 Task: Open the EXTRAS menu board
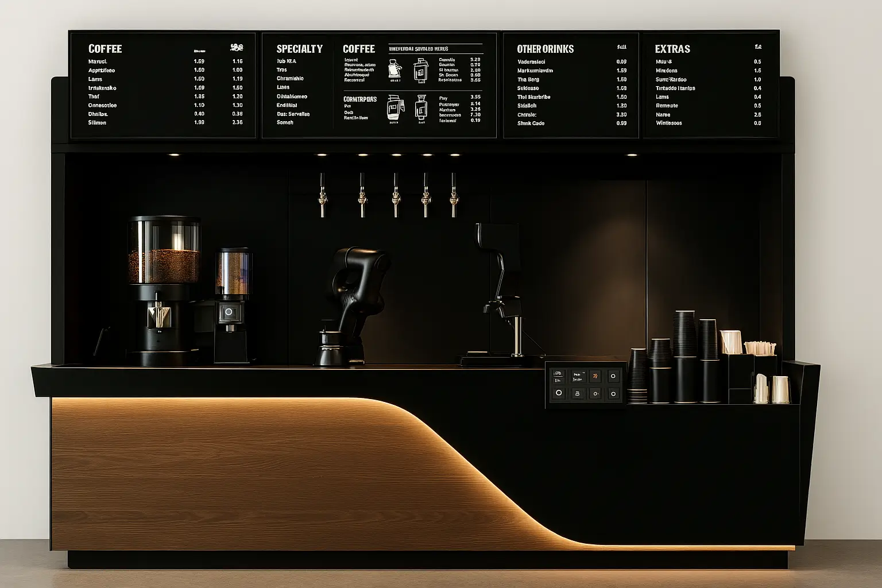pos(672,49)
